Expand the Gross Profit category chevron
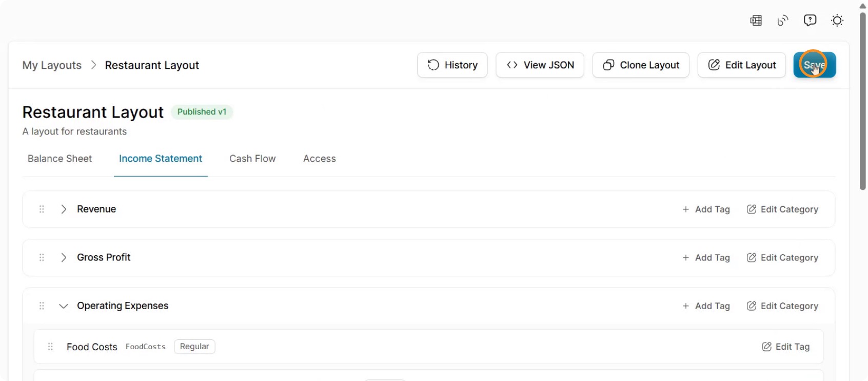 pyautogui.click(x=64, y=257)
